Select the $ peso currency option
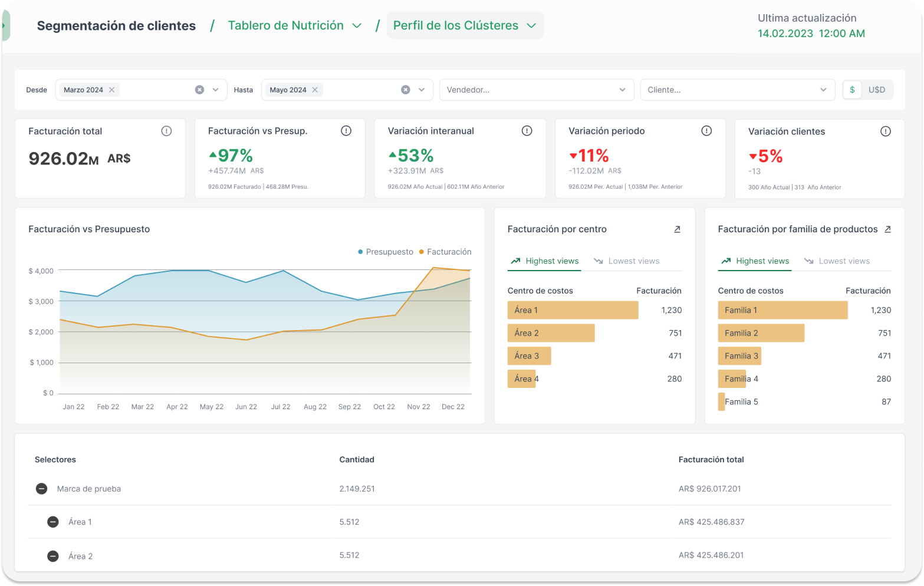 click(852, 90)
